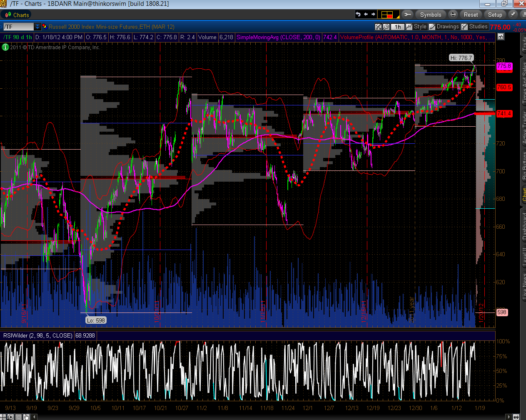Image resolution: width=526 pixels, height=420 pixels.
Task: Click the C: 775.8 close readout
Action: (167, 37)
